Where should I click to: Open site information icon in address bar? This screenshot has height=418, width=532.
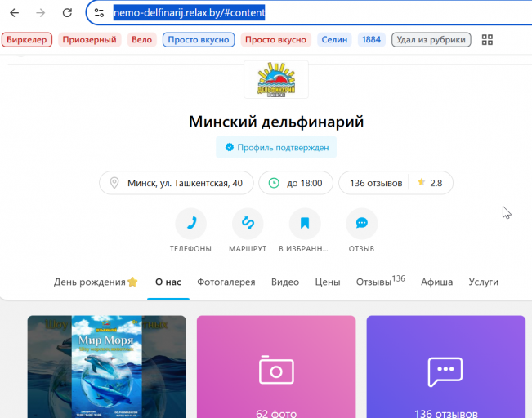tap(99, 13)
